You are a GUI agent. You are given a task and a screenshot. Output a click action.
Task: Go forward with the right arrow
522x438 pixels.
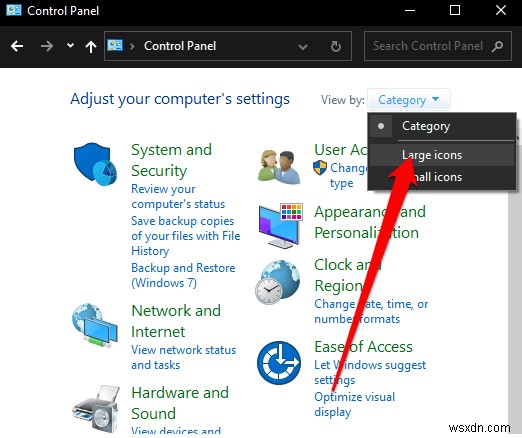(47, 46)
